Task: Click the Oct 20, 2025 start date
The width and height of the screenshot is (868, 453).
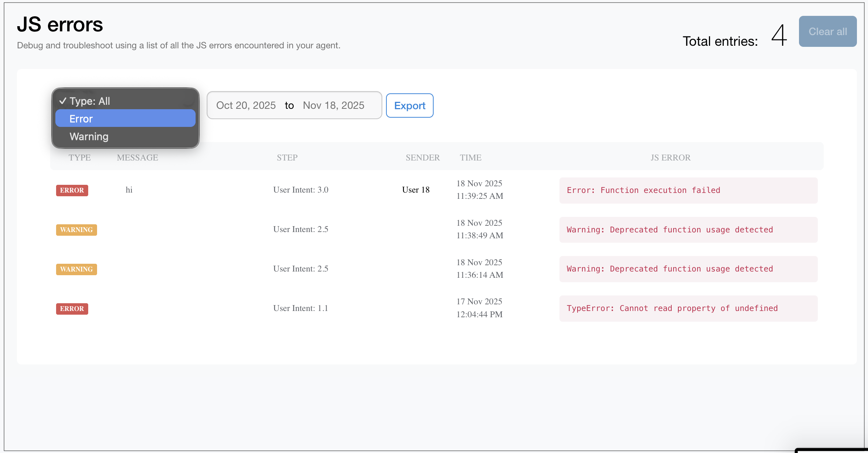Action: [x=246, y=106]
